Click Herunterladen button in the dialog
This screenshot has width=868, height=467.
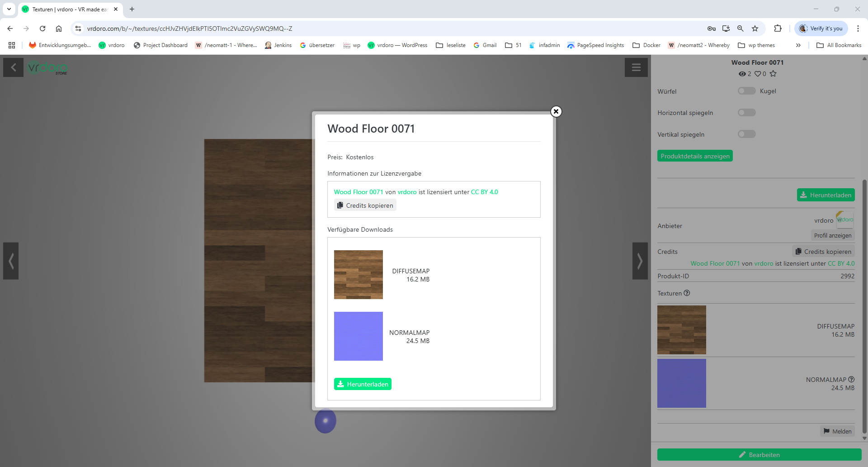363,384
